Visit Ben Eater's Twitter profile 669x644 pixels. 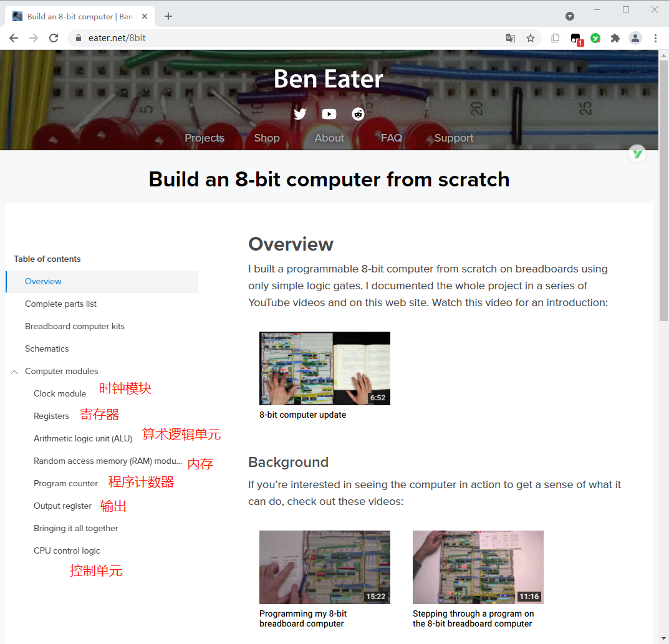(300, 114)
